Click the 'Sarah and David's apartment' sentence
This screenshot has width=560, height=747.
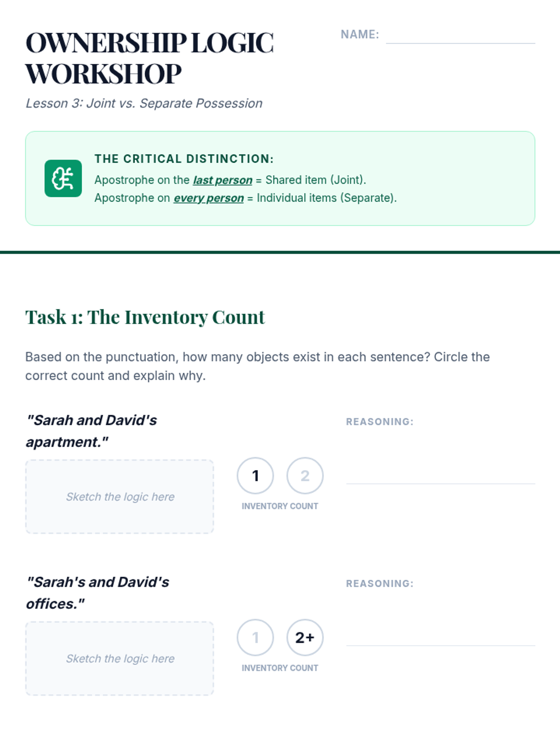click(91, 431)
